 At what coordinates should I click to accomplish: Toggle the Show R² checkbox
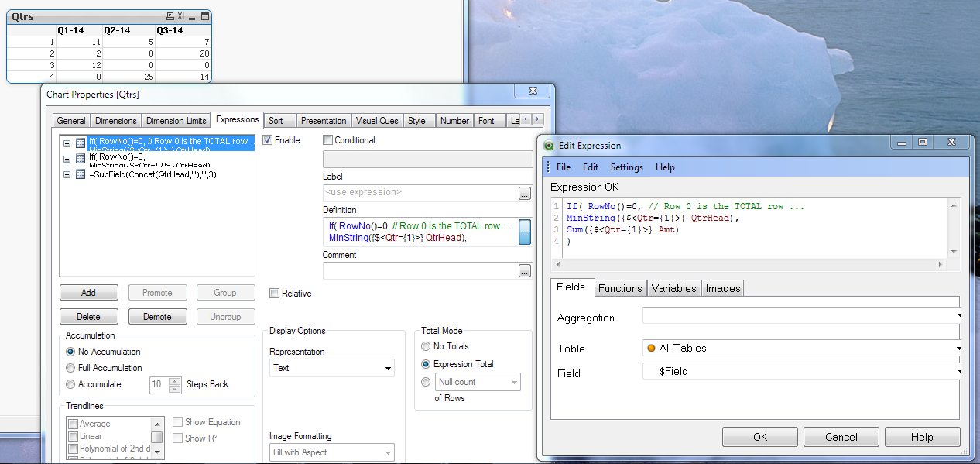coord(178,438)
